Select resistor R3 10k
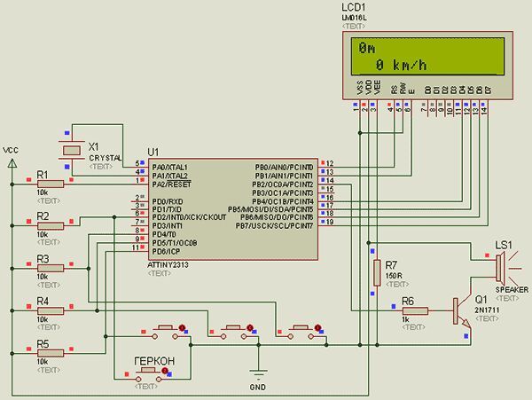The width and height of the screenshot is (532, 400). pyautogui.click(x=51, y=269)
